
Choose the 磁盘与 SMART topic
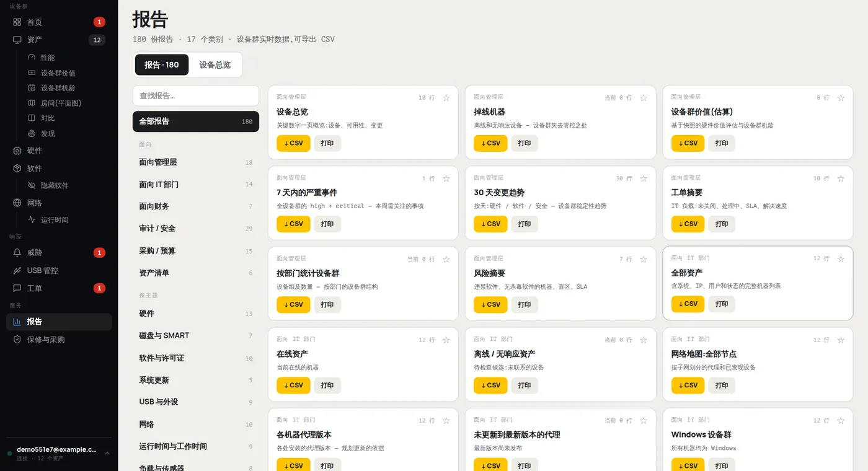[196, 336]
